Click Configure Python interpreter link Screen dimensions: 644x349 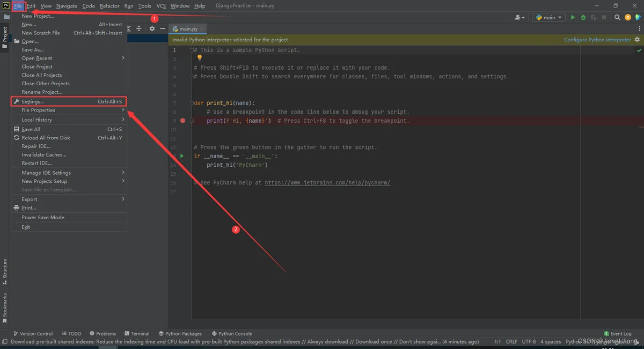(x=597, y=40)
